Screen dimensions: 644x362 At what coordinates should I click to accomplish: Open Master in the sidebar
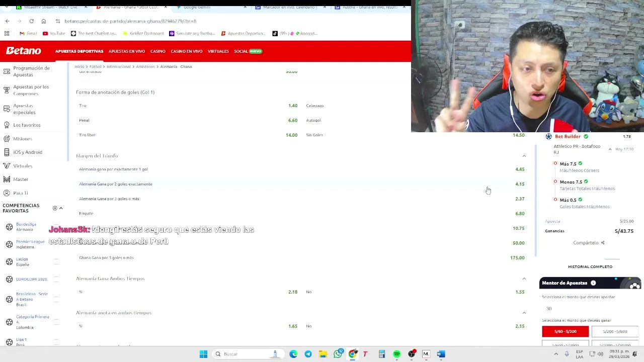click(x=21, y=179)
